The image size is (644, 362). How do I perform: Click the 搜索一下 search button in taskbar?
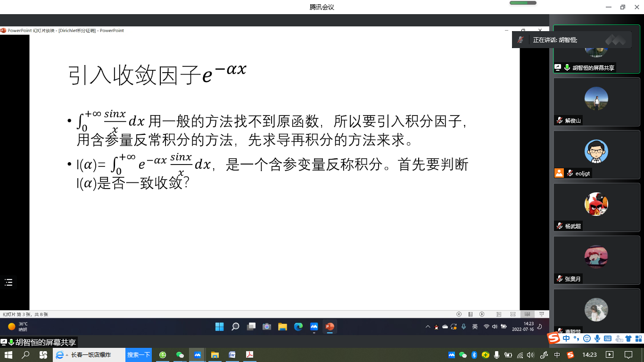click(x=139, y=355)
